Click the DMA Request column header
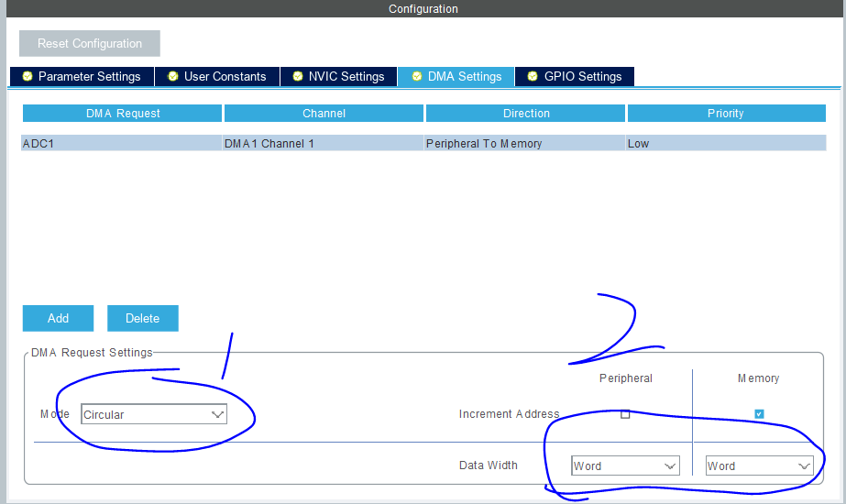The width and height of the screenshot is (846, 504). click(123, 114)
